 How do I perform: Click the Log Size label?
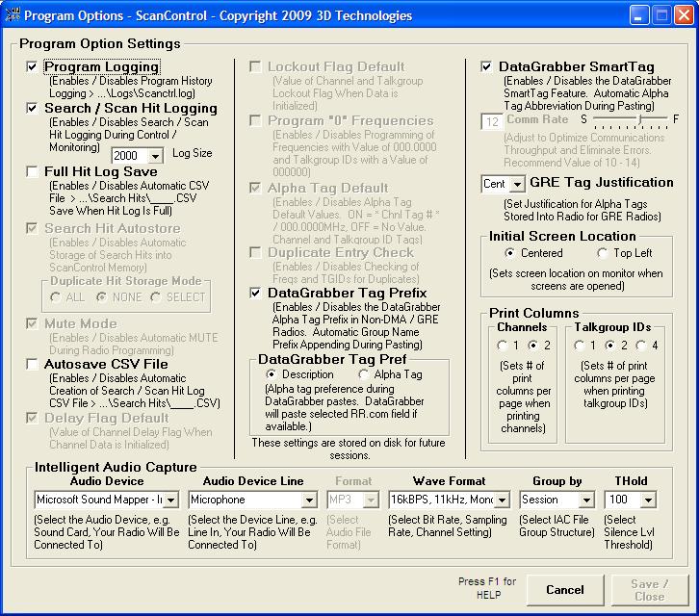[x=193, y=153]
